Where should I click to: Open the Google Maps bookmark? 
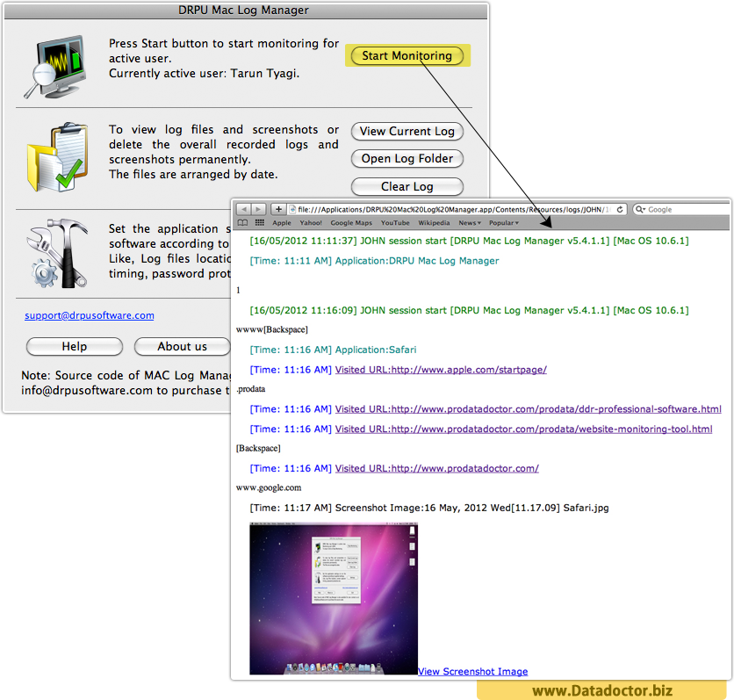click(x=351, y=223)
